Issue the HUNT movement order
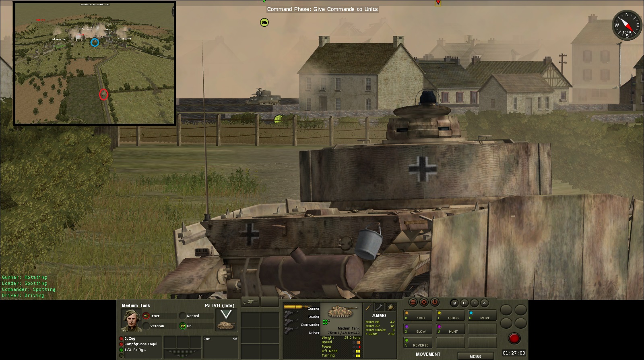Viewport: 644px width, 361px height. click(450, 329)
